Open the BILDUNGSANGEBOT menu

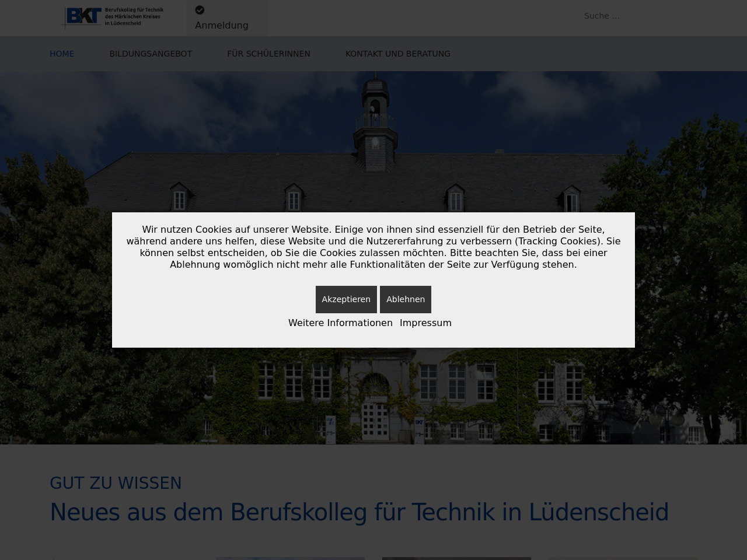pos(151,54)
